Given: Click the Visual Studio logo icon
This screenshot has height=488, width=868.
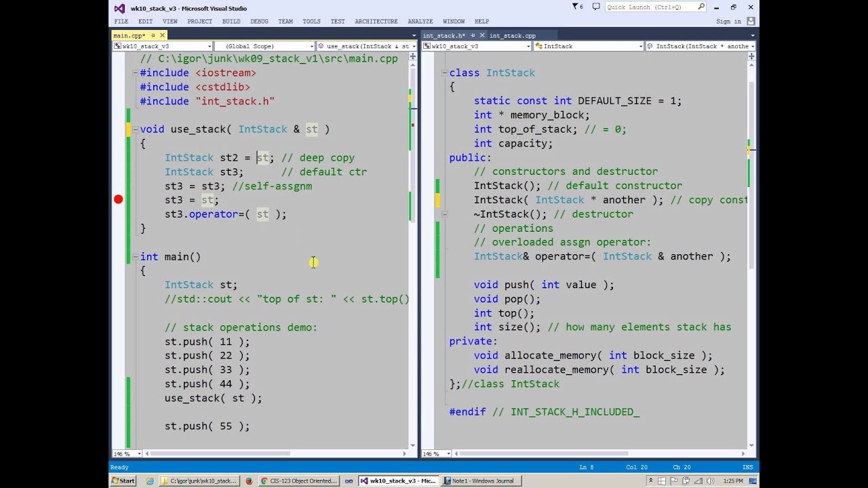Looking at the screenshot, I should 119,8.
